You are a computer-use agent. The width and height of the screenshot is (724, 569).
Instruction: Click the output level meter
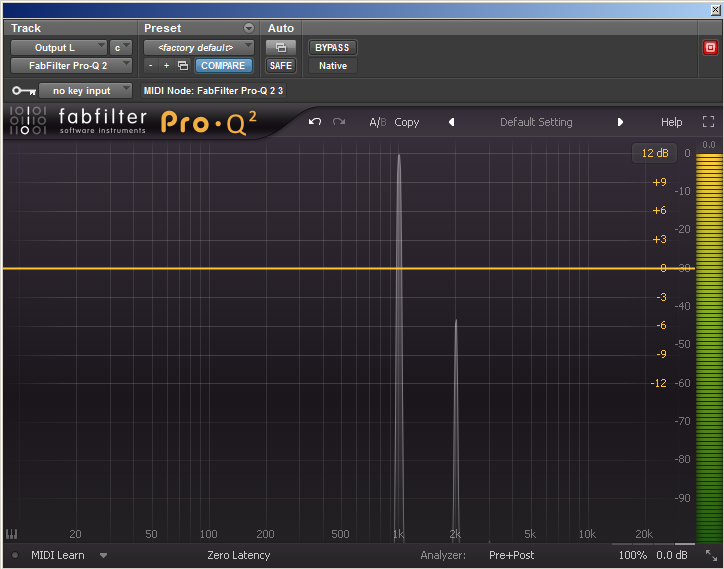point(709,347)
